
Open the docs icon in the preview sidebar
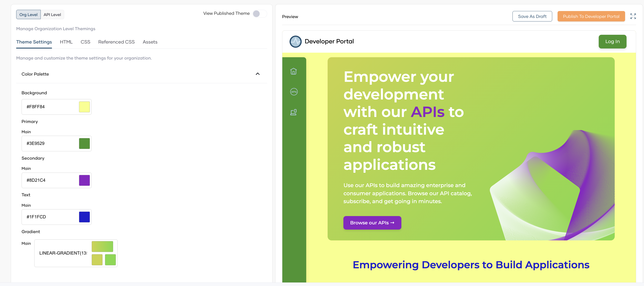click(294, 112)
